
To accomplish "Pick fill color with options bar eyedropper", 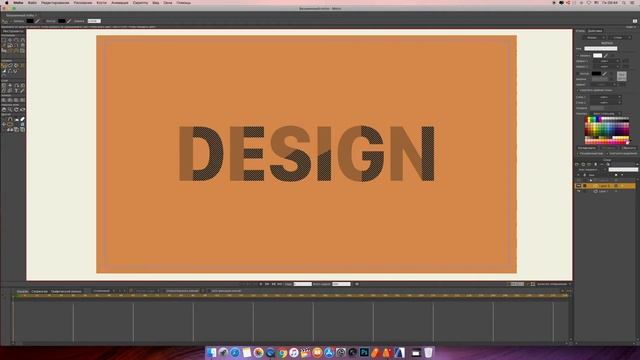I will [x=37, y=21].
